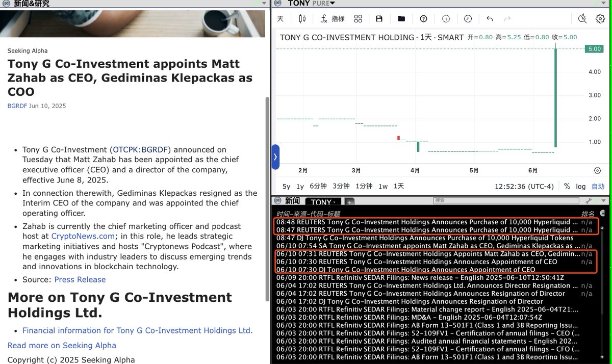Open 06/10 07:31 REUTERS Appoints Matt Zahab headline
The image size is (612, 364).
(427, 254)
